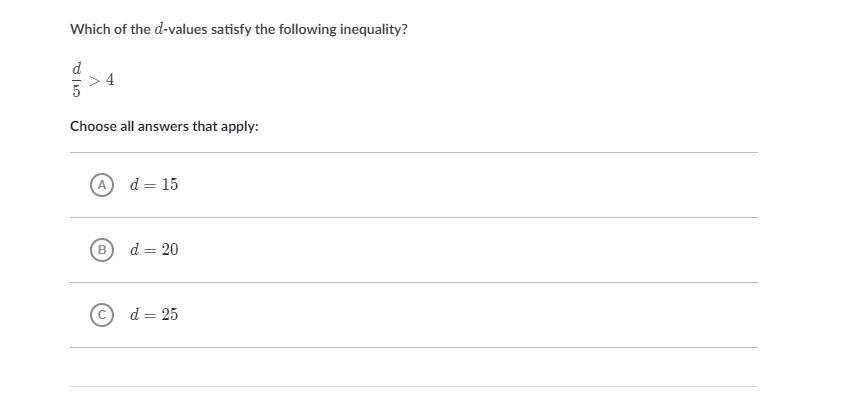Click the question text about d-values
The height and width of the screenshot is (406, 842).
(x=239, y=30)
